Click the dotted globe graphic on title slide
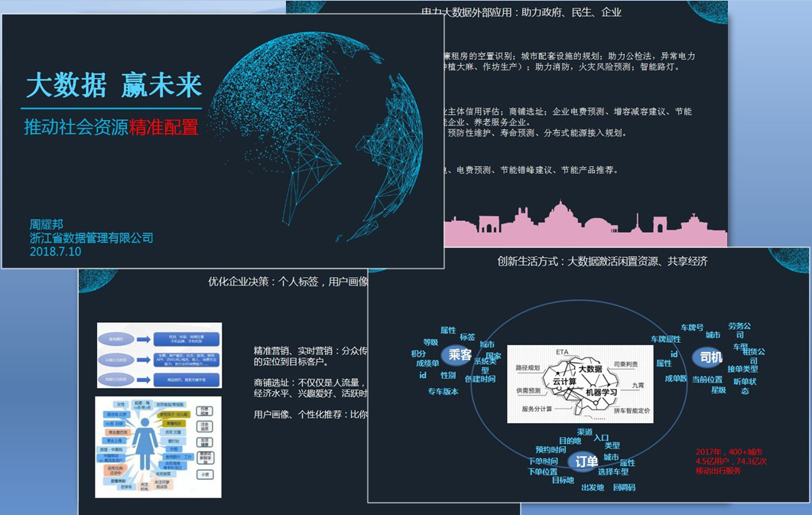The height and width of the screenshot is (515, 812). [316, 135]
